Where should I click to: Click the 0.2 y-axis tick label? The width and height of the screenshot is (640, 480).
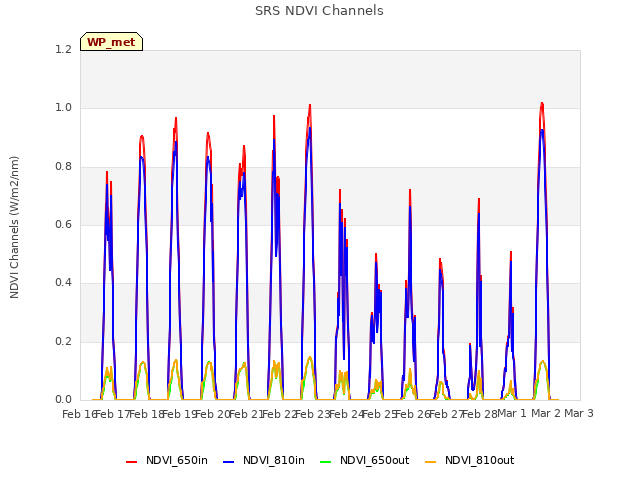(63, 341)
